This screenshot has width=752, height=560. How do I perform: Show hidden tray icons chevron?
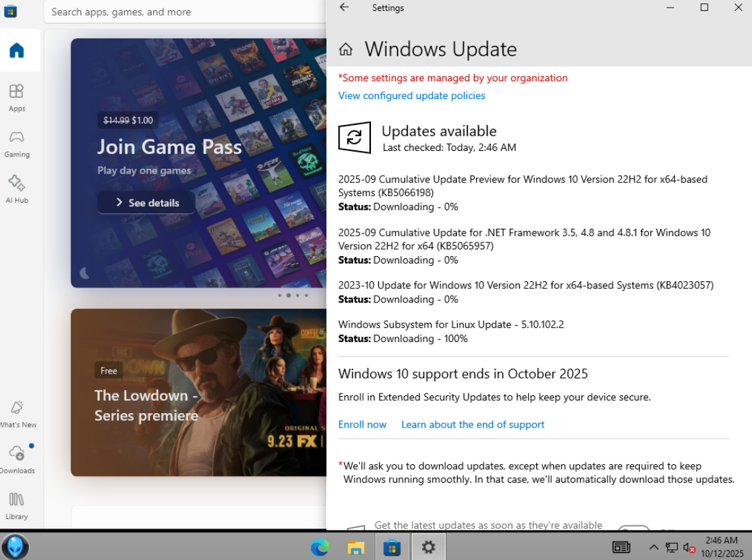[x=654, y=547]
